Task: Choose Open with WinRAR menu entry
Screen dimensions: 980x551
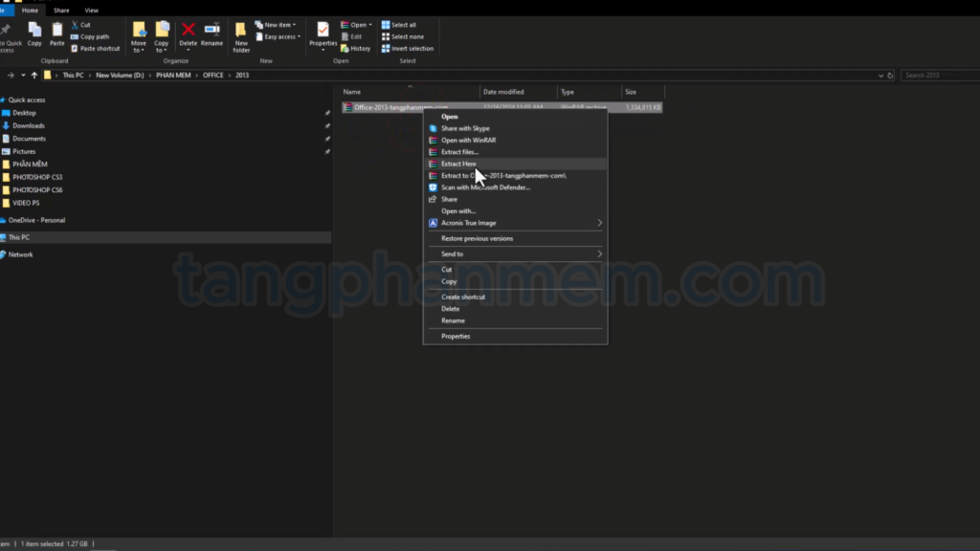Action: [x=515, y=141]
